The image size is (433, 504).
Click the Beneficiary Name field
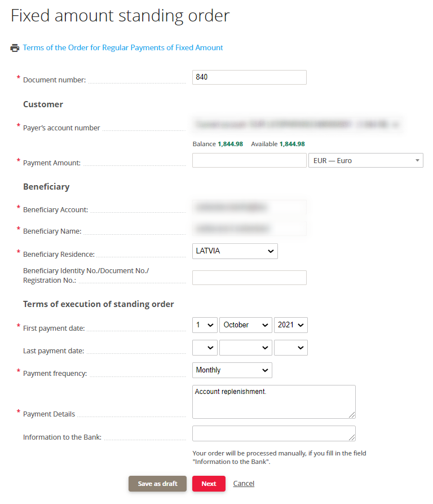[x=249, y=229]
